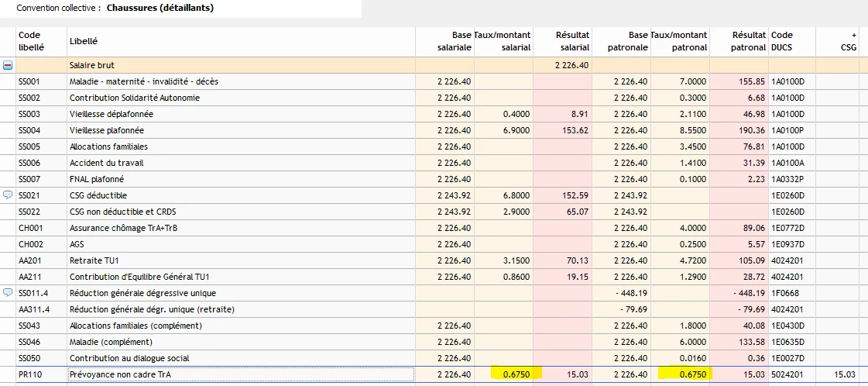Open comment icon on Réduction générale dégressive row
Screen dimensions: 868x386
coord(8,293)
